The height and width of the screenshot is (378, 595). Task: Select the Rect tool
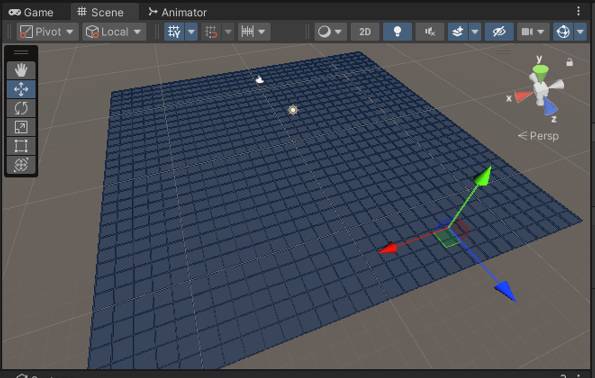click(x=21, y=146)
